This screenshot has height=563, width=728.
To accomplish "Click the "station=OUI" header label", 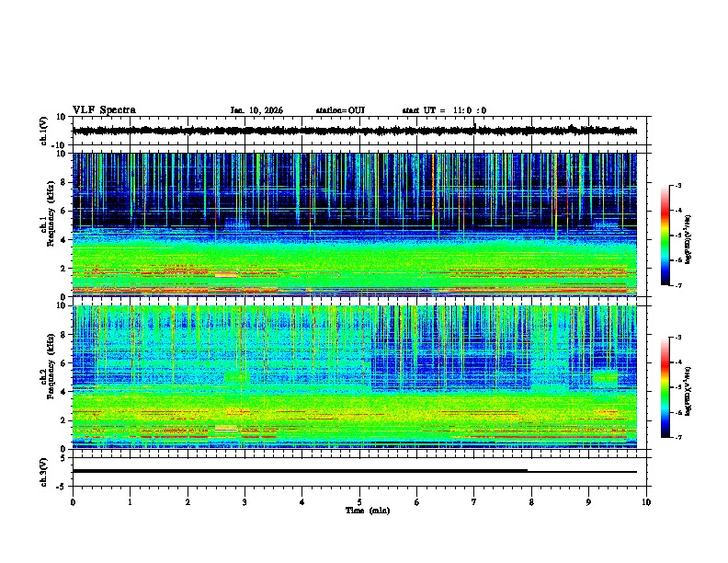I will [x=340, y=110].
